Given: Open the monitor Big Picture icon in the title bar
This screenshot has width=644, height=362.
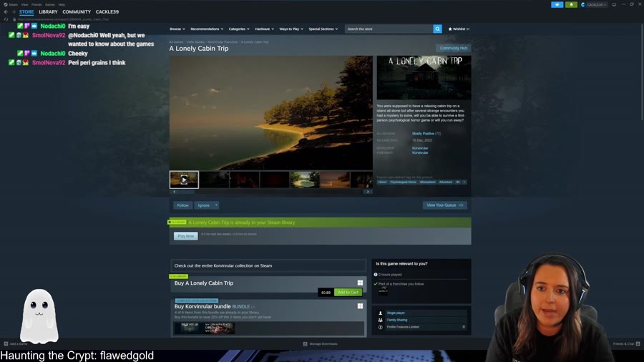Looking at the screenshot, I should [x=614, y=4].
